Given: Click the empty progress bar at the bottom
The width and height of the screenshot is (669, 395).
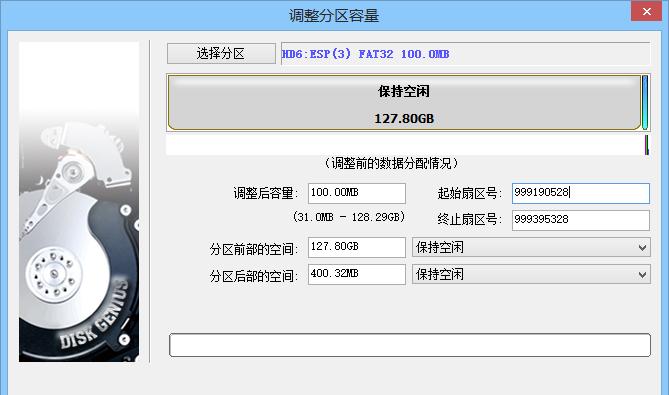Looking at the screenshot, I should point(410,345).
